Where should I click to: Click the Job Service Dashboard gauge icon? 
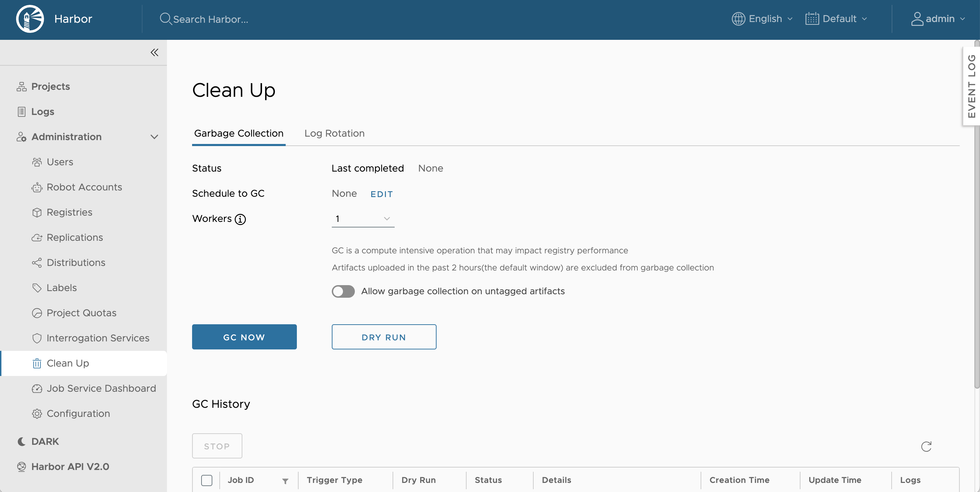coord(37,389)
